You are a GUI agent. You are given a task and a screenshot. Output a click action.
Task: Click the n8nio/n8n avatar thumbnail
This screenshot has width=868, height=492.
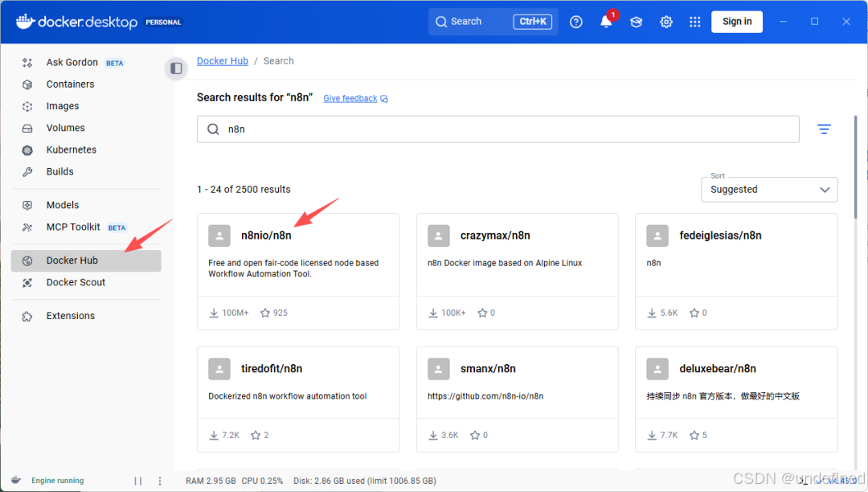tap(219, 236)
